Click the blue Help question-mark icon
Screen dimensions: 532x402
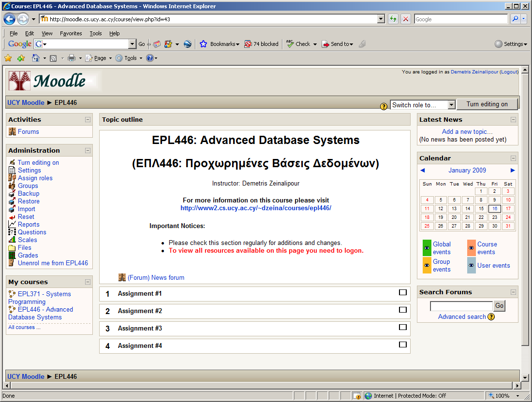click(149, 58)
